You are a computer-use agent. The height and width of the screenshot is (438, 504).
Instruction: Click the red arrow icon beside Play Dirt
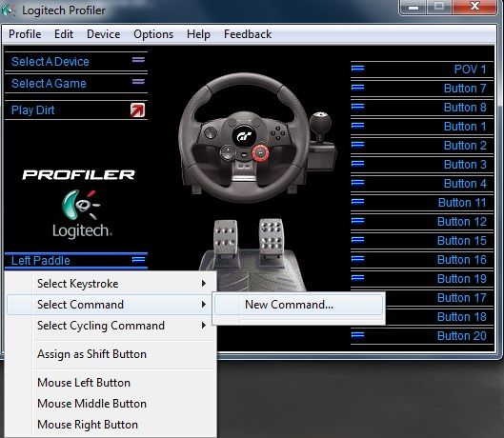(137, 110)
